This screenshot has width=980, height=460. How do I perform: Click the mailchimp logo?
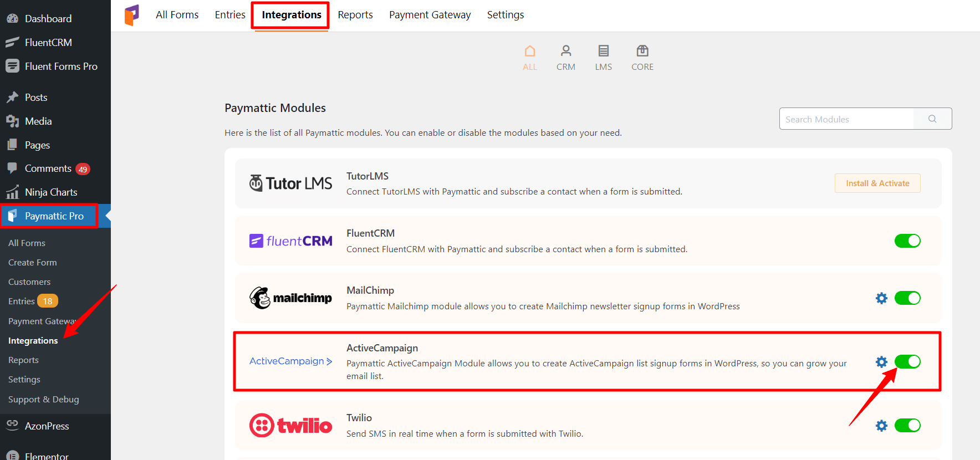[x=290, y=298]
